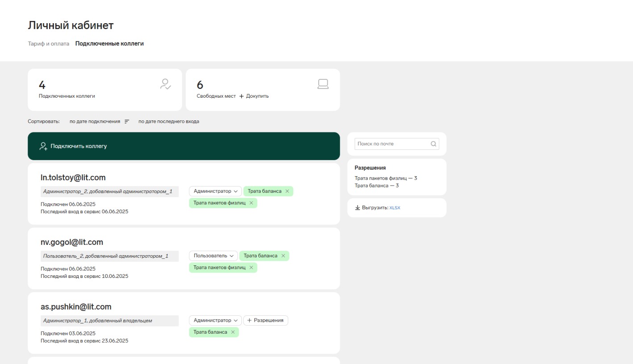This screenshot has width=633, height=364.
Task: Click the search magnifier icon in mail search
Action: pos(433,144)
